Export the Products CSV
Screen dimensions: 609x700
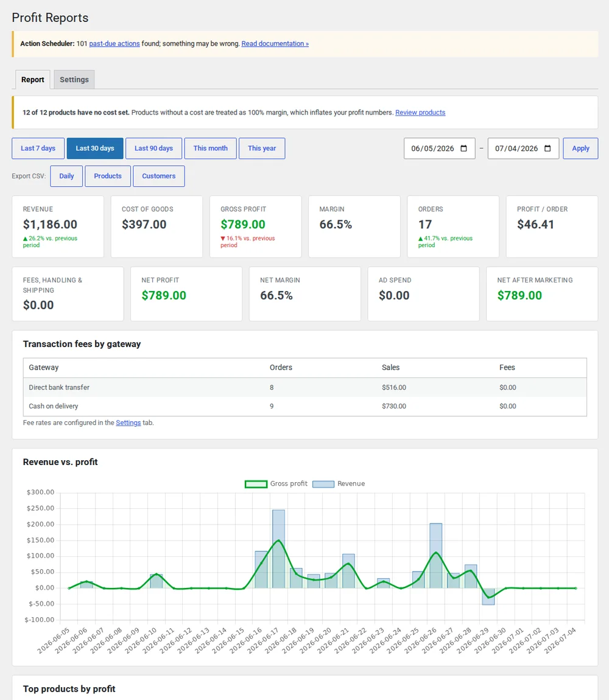point(108,176)
